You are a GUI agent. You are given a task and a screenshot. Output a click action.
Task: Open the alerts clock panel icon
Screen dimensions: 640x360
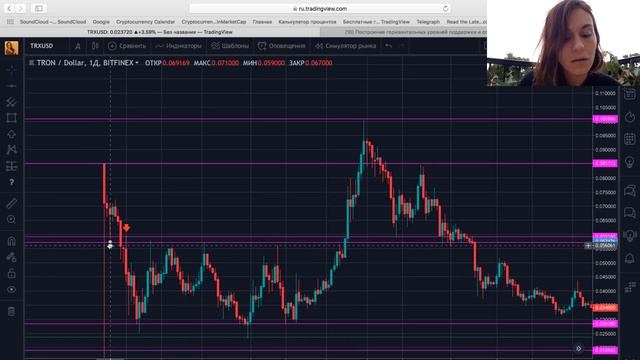(x=630, y=118)
